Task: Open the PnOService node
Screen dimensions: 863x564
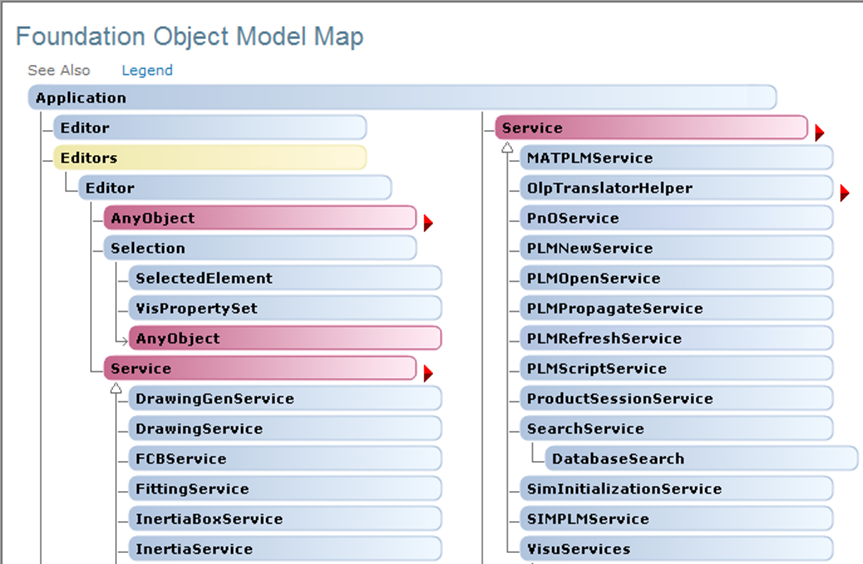Action: [676, 218]
